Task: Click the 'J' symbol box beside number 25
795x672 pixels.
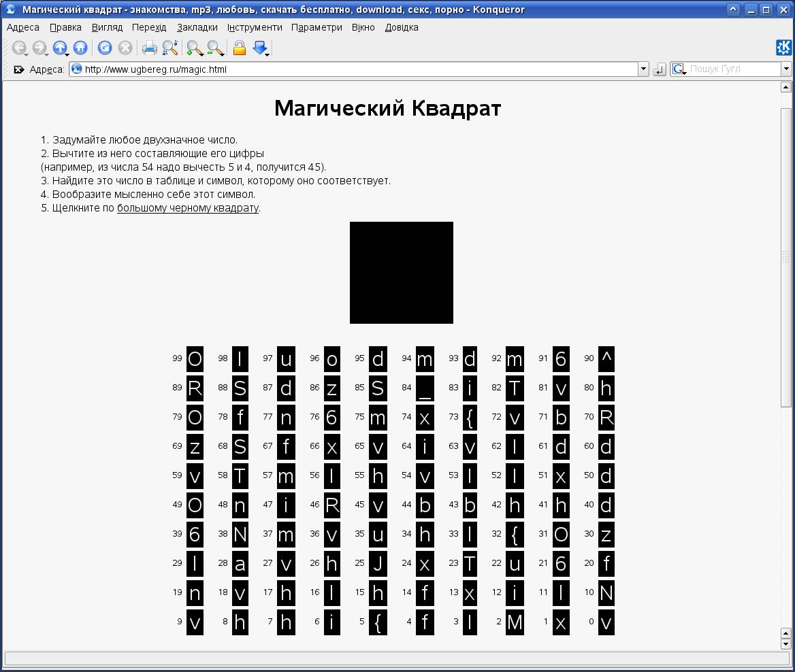Action: [378, 564]
